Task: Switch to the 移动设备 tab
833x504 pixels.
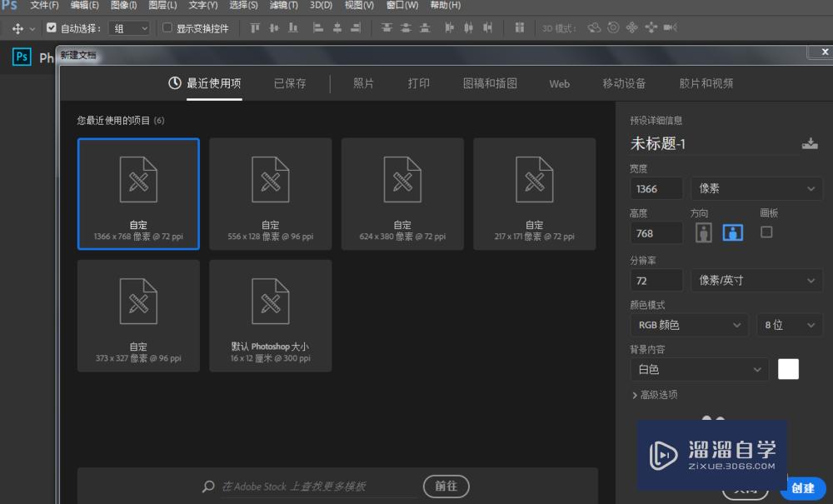Action: point(624,83)
